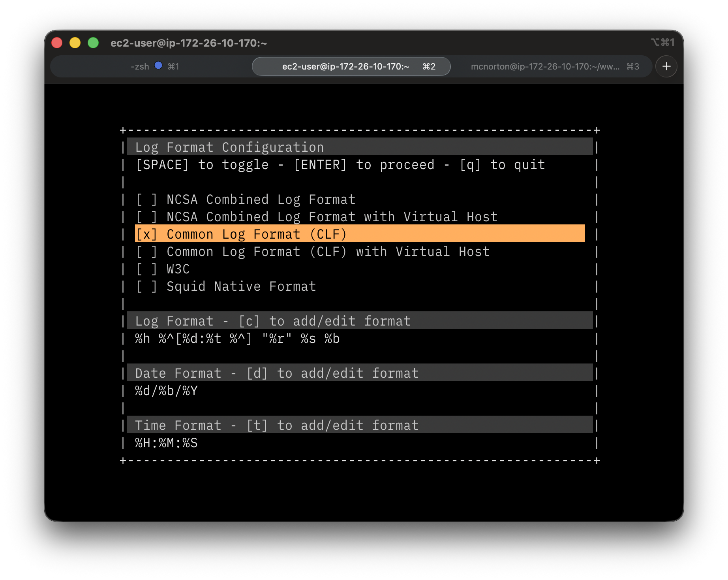This screenshot has width=728, height=580.
Task: Select the W3C log format checkbox
Action: point(146,269)
